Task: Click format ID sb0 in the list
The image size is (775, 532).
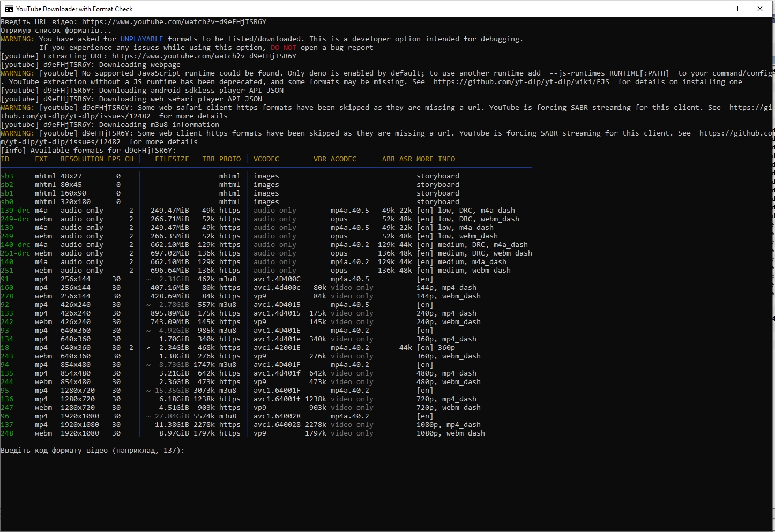Action: pos(7,202)
